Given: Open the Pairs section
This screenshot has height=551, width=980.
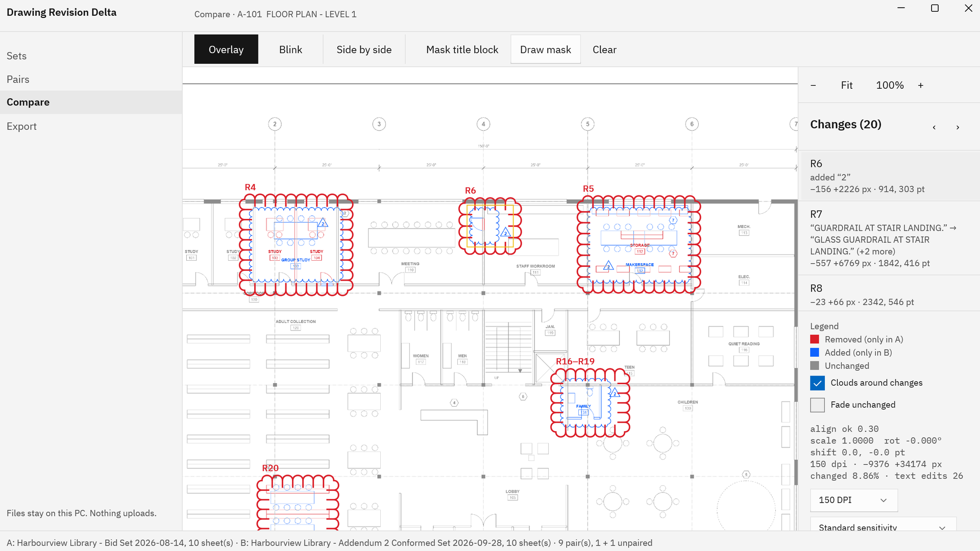Looking at the screenshot, I should [x=91, y=80].
